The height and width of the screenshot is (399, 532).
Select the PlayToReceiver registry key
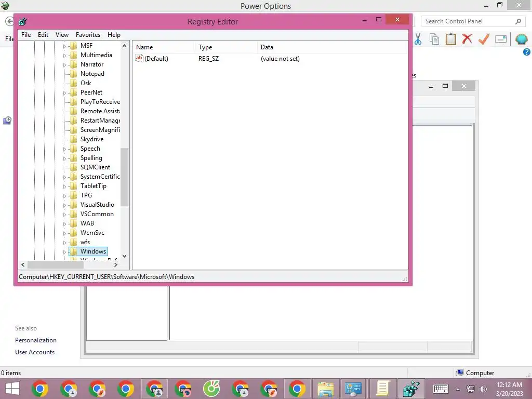click(x=100, y=102)
